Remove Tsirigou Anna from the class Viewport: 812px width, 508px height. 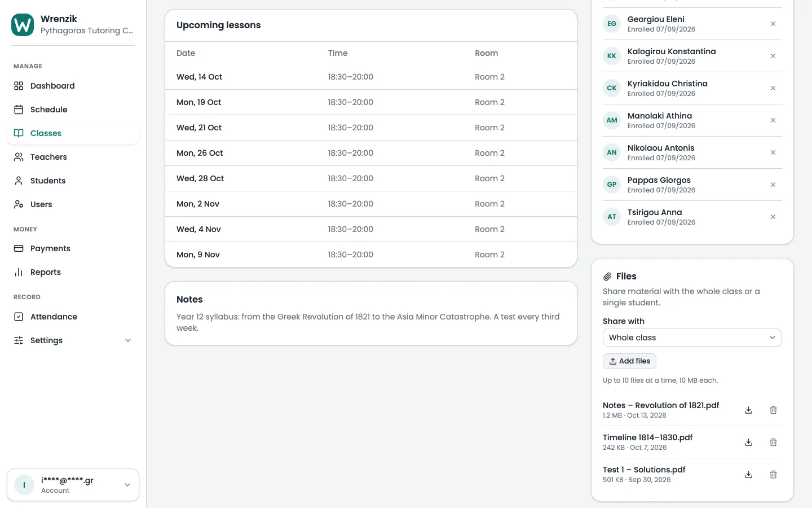coord(773,217)
